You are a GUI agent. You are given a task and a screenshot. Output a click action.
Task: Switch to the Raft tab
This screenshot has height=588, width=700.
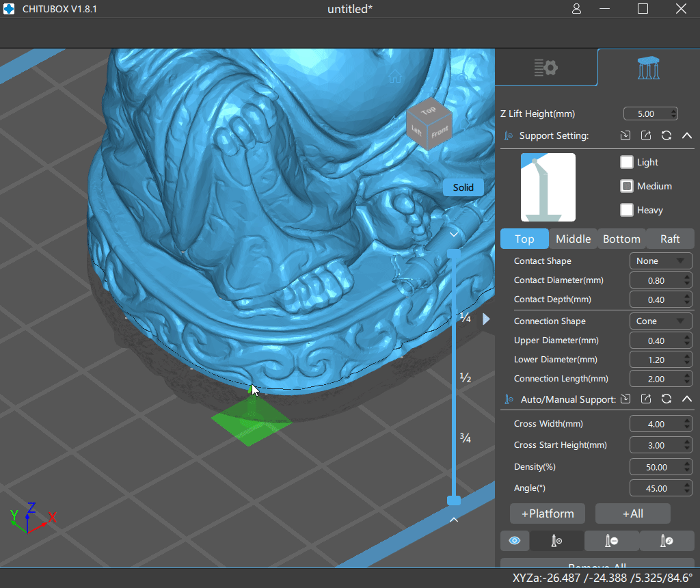670,239
